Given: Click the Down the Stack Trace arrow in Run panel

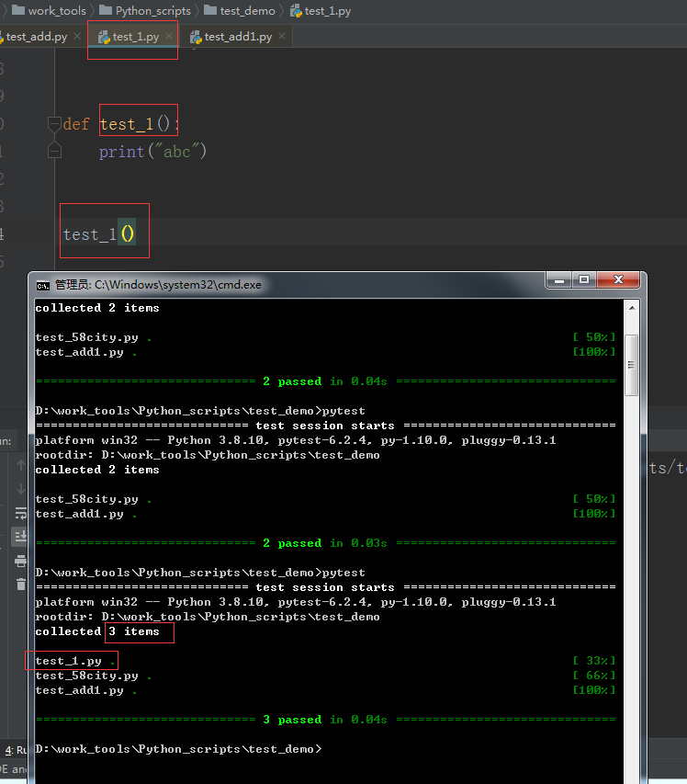Looking at the screenshot, I should click(x=20, y=488).
